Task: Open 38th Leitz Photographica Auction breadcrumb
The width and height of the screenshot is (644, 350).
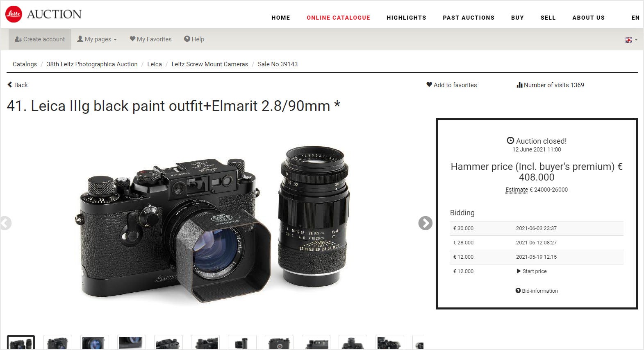Action: pos(92,64)
